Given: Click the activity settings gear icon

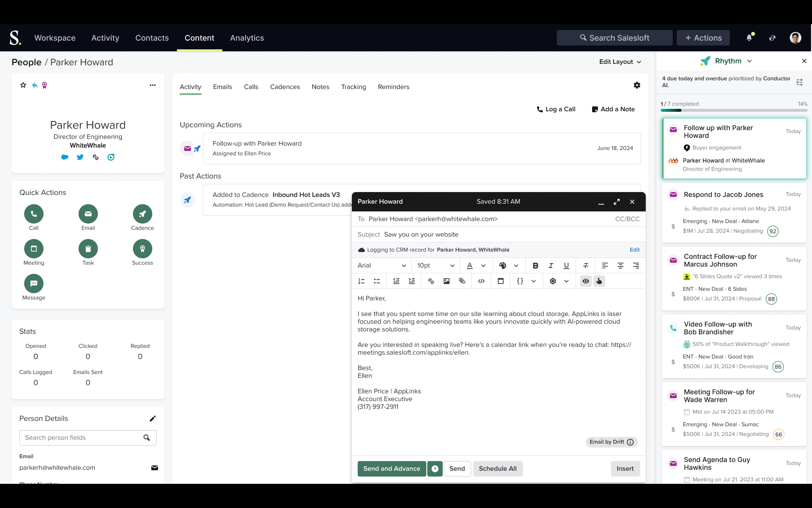Looking at the screenshot, I should coord(637,85).
